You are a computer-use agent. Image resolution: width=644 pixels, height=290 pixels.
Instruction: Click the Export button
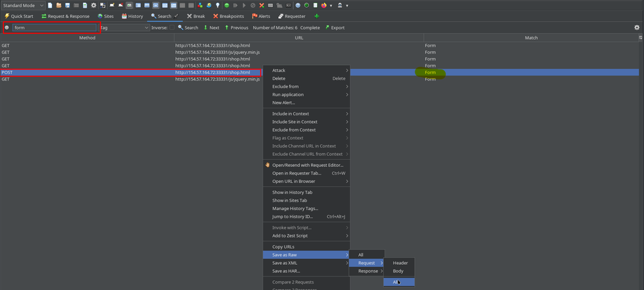335,28
